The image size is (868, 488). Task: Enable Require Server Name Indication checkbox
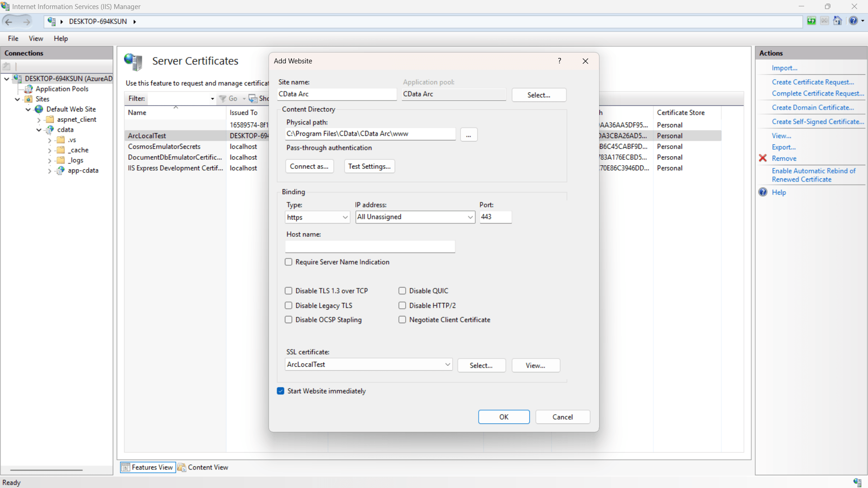[x=288, y=262]
